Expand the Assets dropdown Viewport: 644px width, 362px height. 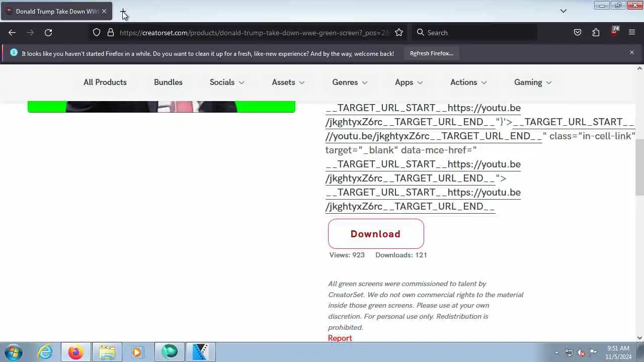(x=288, y=82)
